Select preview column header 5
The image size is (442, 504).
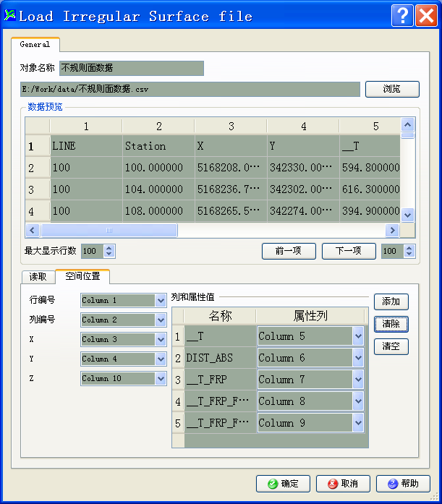tap(370, 126)
